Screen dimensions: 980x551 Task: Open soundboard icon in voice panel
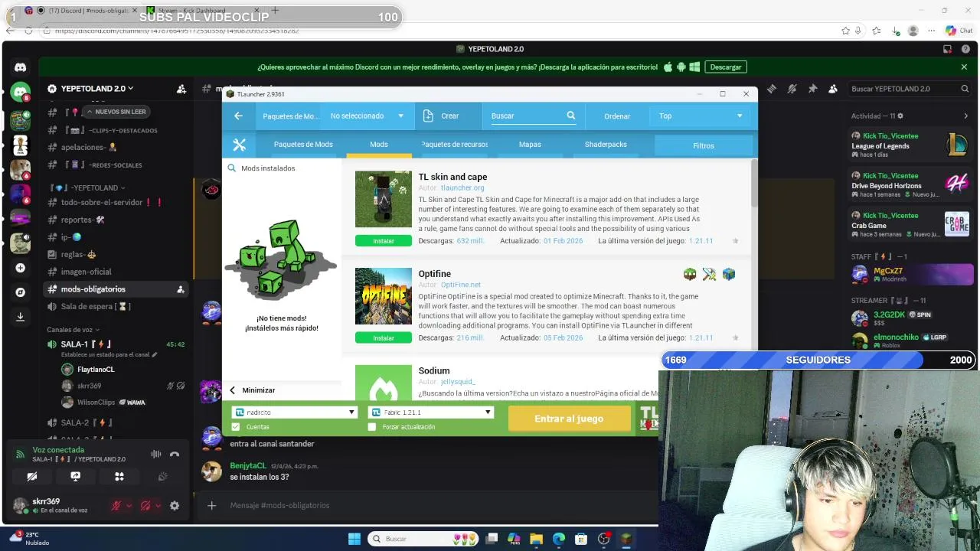tap(162, 476)
